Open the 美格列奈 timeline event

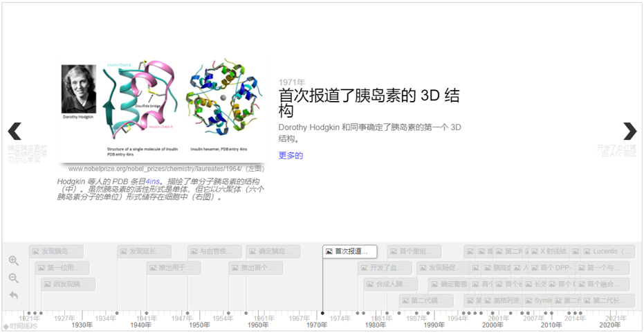(x=502, y=300)
